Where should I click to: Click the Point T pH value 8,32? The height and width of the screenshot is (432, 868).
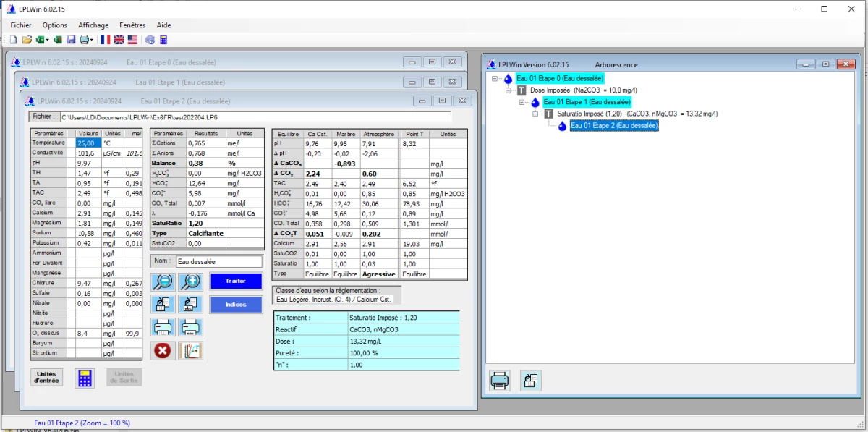pyautogui.click(x=414, y=143)
